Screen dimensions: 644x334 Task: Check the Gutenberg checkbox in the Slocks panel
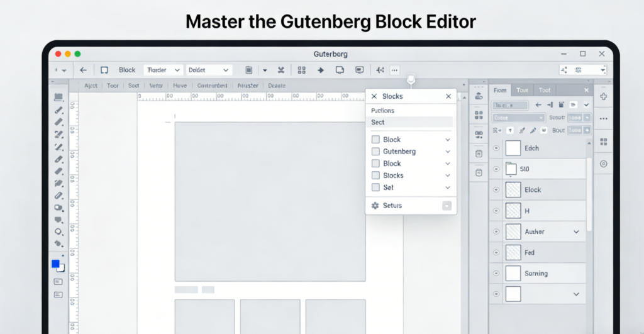tap(375, 152)
